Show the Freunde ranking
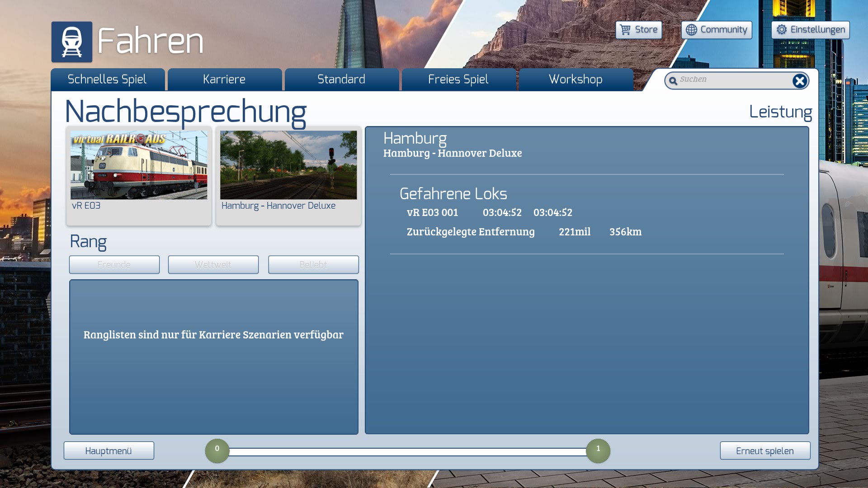Screen dimensions: 868x488 (114, 265)
